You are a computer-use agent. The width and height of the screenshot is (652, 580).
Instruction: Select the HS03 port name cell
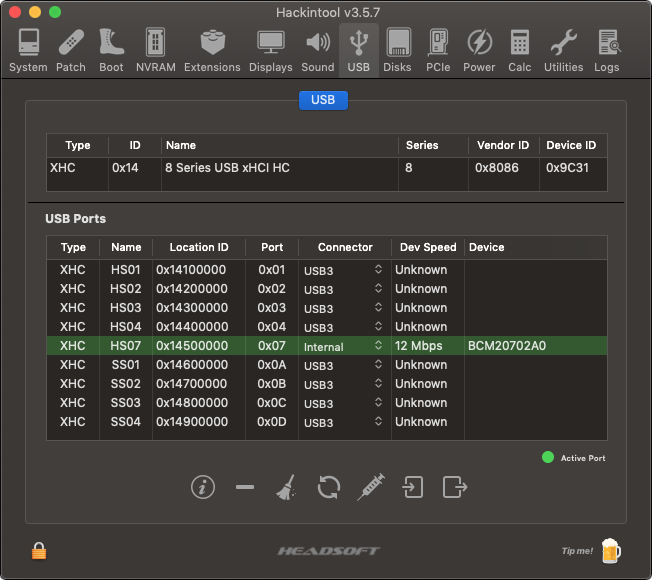click(x=126, y=308)
